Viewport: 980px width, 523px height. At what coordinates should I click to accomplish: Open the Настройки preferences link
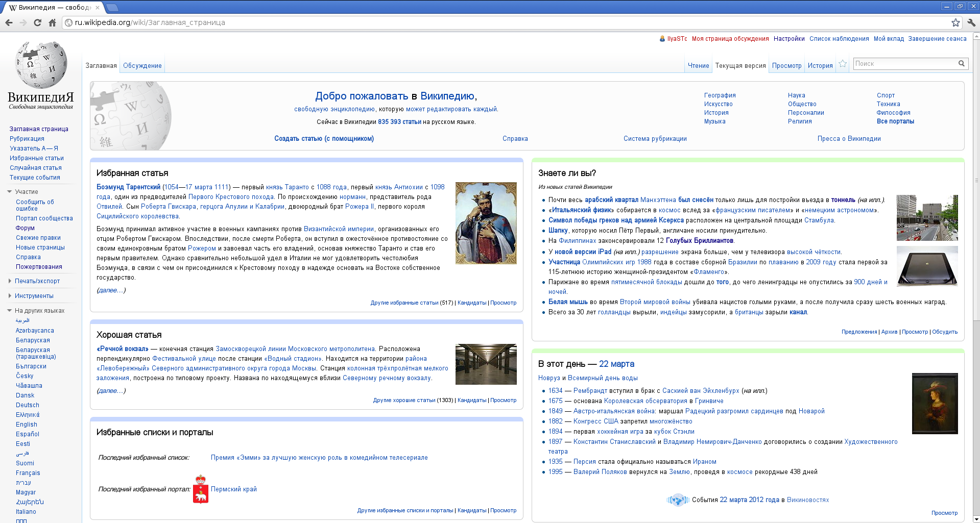(789, 39)
